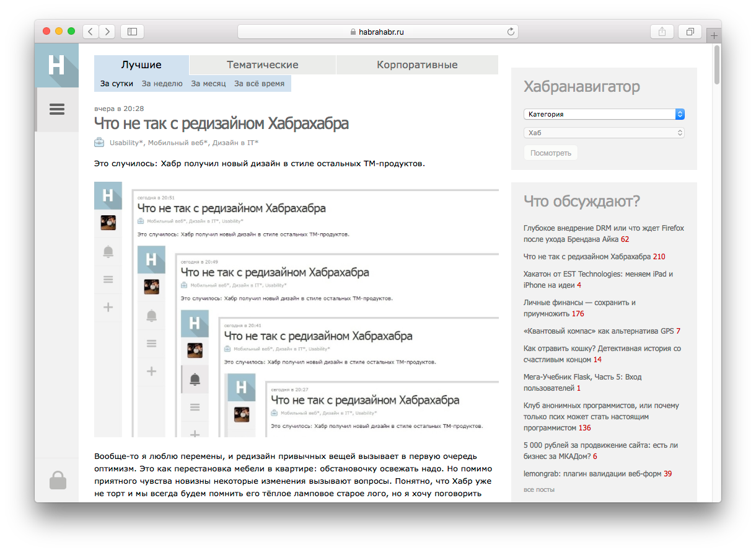
Task: Open Safari share button
Action: 662,32
